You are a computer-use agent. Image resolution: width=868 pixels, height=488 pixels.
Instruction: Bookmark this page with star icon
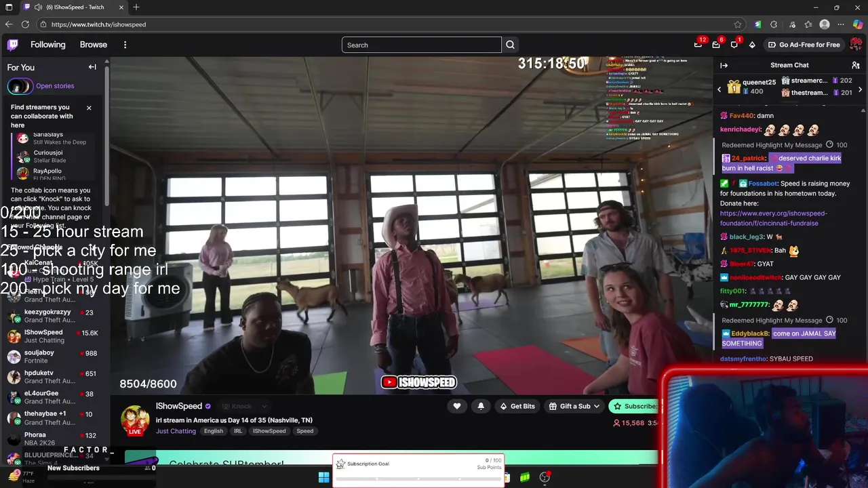[x=738, y=24]
